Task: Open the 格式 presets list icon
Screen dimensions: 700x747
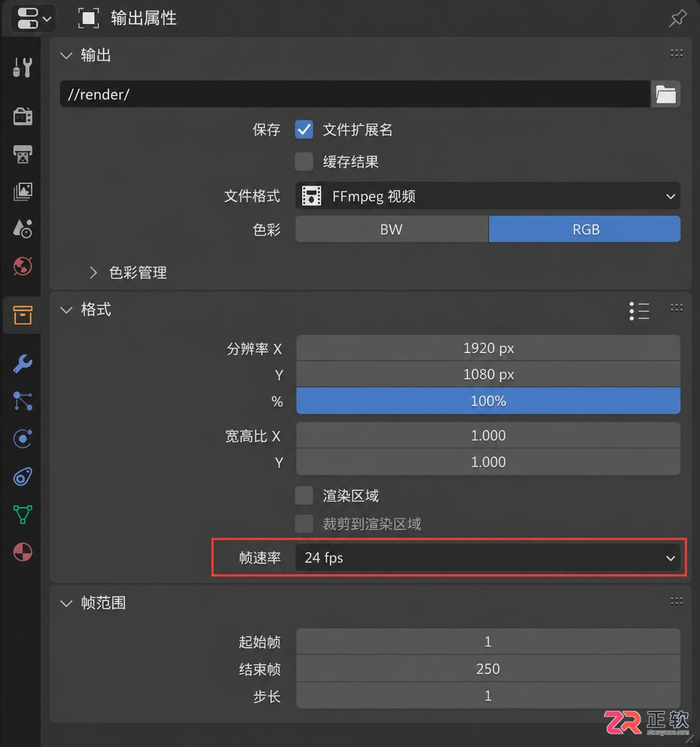Action: pos(639,311)
